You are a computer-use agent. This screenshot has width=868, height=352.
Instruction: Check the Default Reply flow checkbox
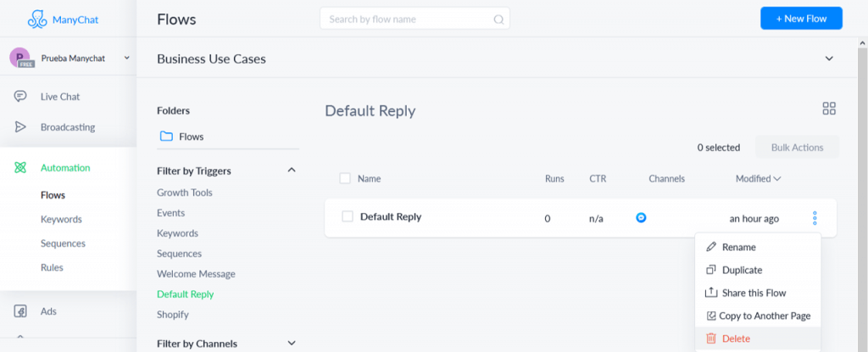[347, 217]
